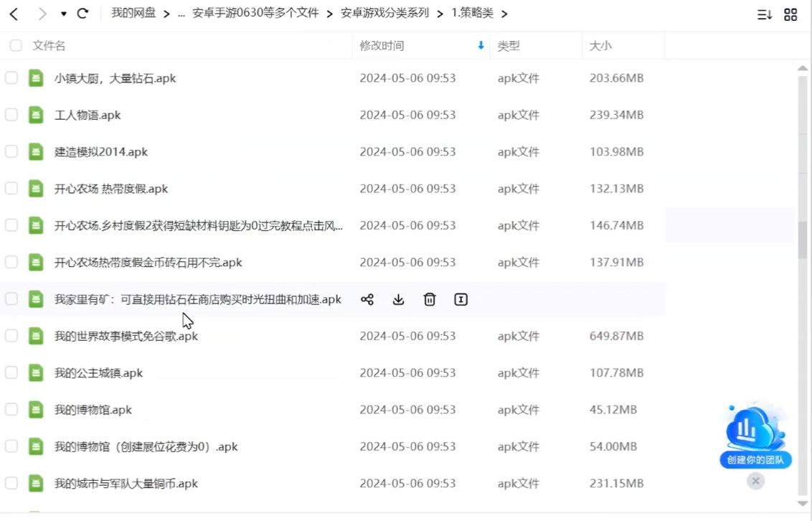Rename the 我家里有矿 apk file
Image resolution: width=812 pixels, height=521 pixels.
click(x=461, y=299)
